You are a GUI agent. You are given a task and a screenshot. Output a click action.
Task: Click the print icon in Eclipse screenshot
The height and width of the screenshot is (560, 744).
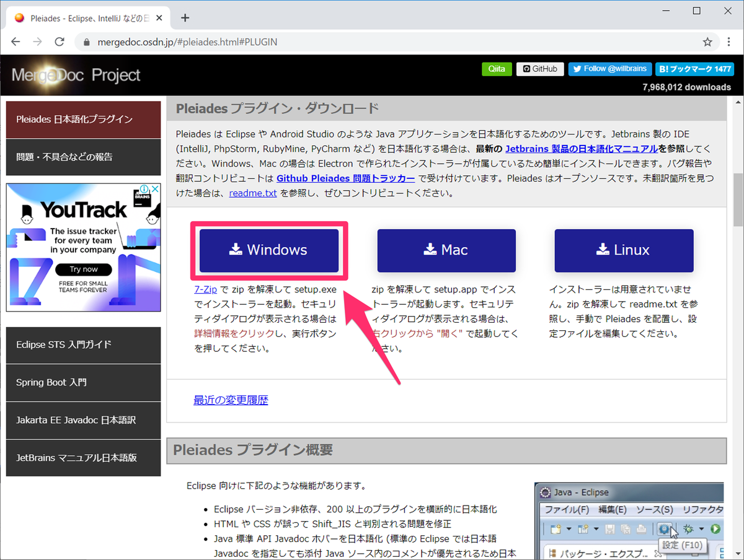(x=642, y=529)
